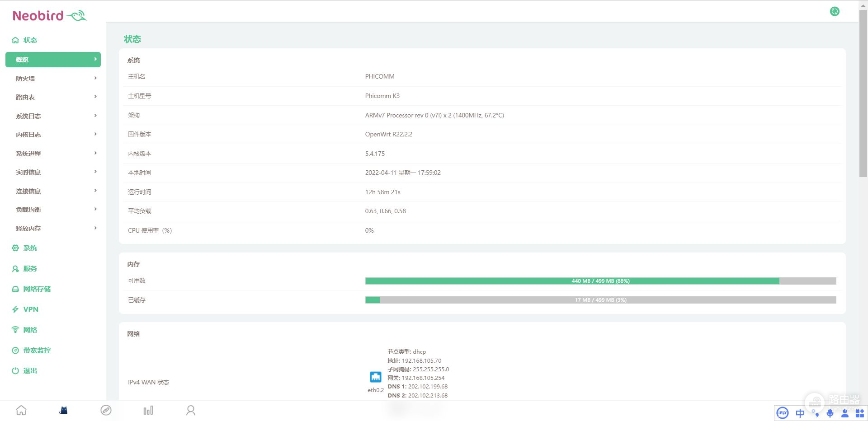Click the ARMv7 Processor architecture value

pos(434,115)
